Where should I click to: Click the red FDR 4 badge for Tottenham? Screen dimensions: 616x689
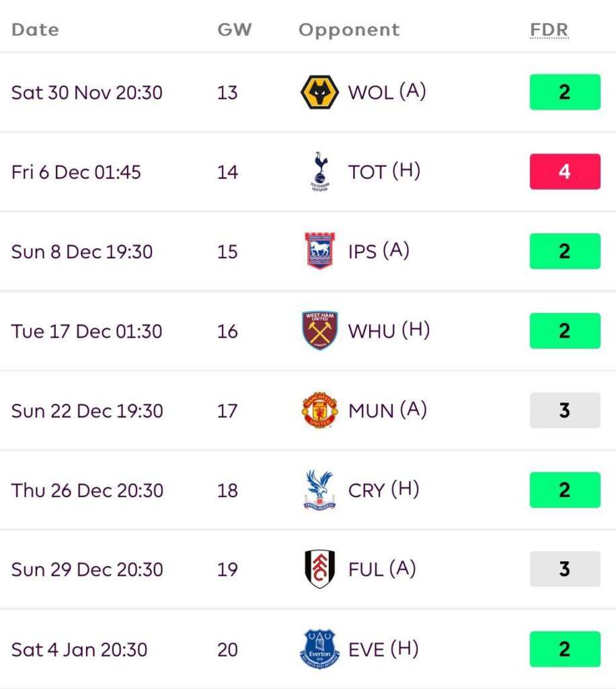click(x=565, y=172)
